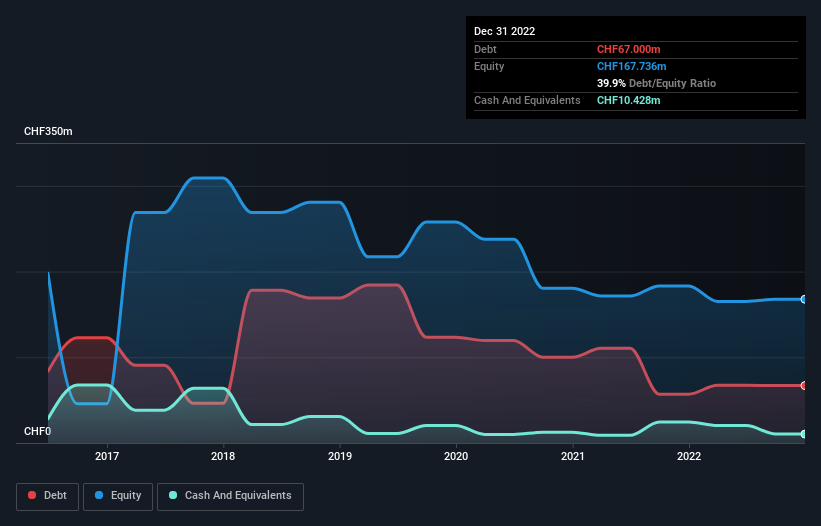Click the 2019 x-axis label

click(340, 456)
